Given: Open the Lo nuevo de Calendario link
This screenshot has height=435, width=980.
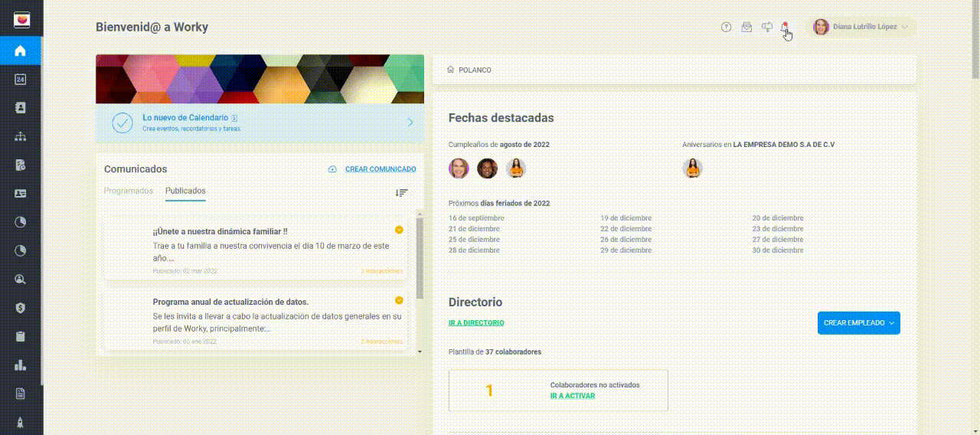Looking at the screenshot, I should 185,118.
